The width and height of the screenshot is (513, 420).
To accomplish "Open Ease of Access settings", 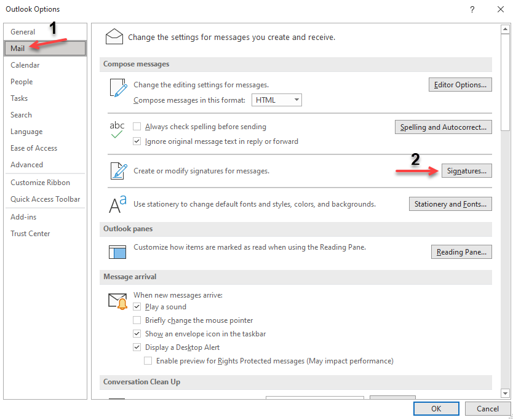I will pyautogui.click(x=45, y=148).
